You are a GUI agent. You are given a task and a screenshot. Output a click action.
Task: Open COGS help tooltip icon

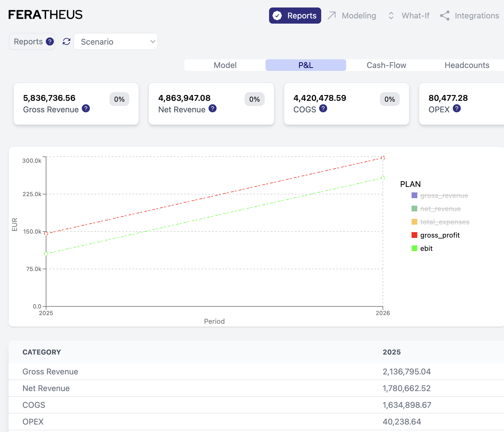[x=323, y=108]
